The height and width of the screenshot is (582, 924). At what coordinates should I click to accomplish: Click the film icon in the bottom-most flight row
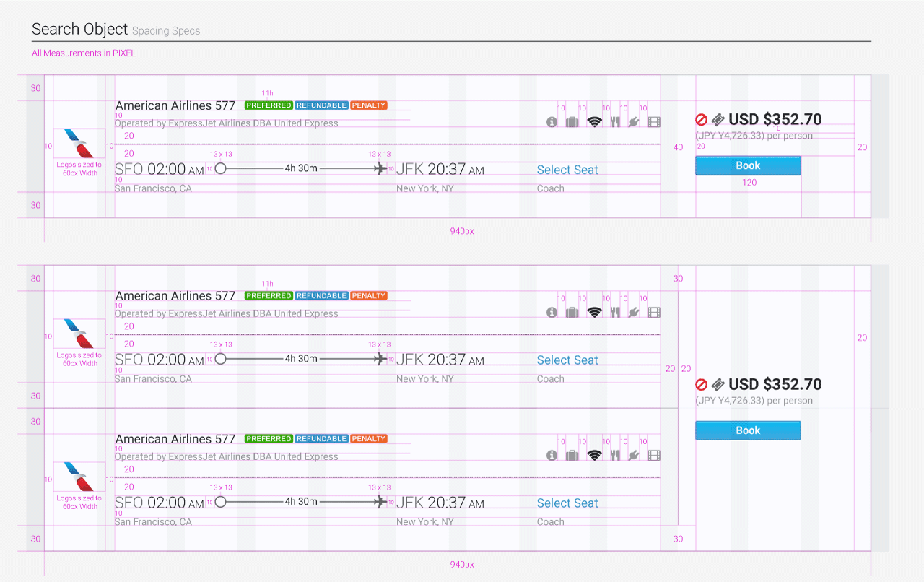coord(653,456)
